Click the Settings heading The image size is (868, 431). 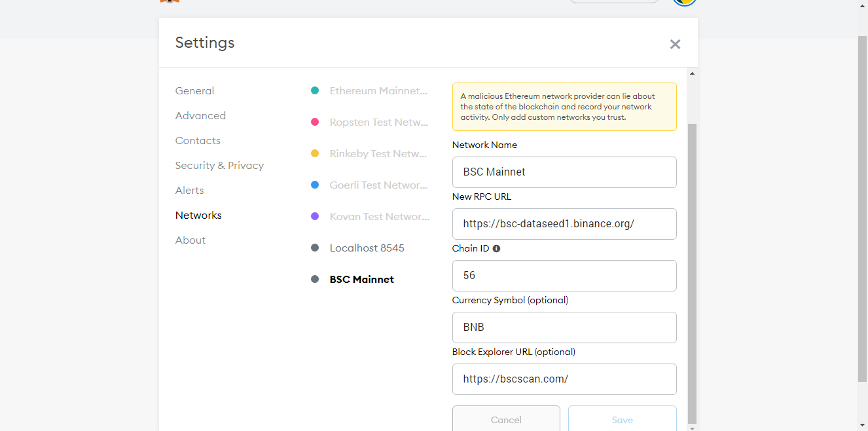(x=205, y=43)
